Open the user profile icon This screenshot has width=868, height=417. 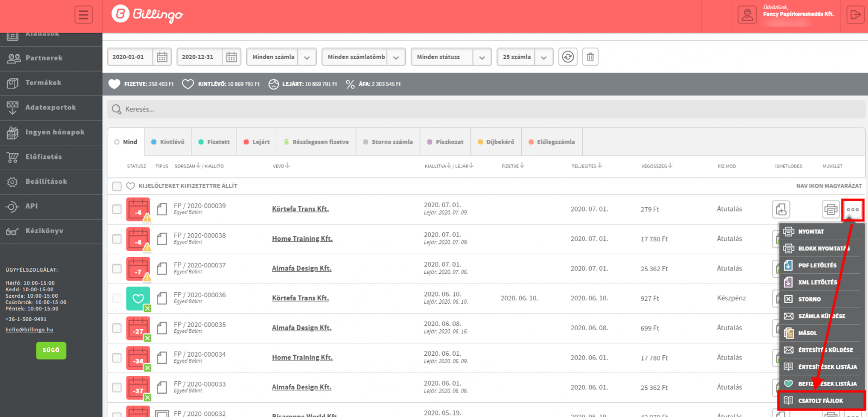point(747,15)
